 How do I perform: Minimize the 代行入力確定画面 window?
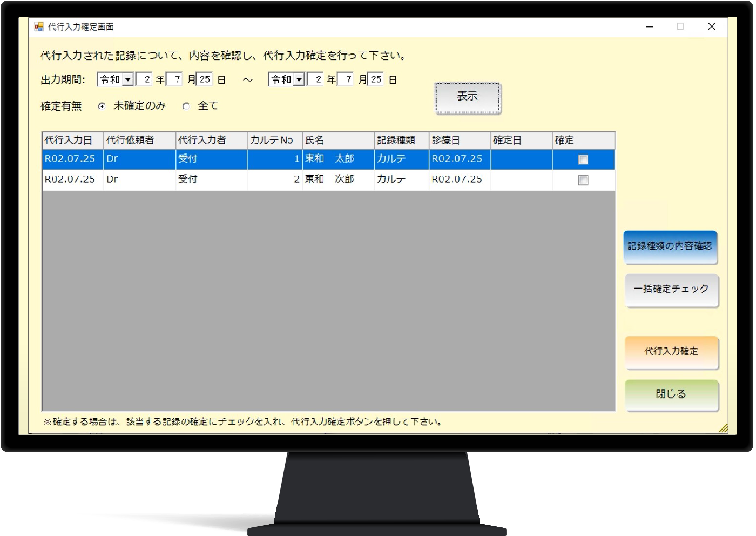[x=650, y=26]
